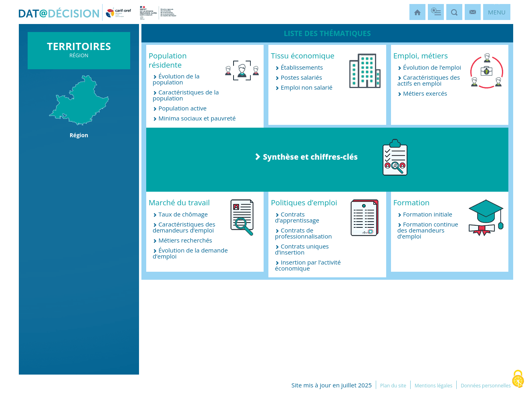Open Formation initiale link
This screenshot has height=409, width=532.
point(427,215)
